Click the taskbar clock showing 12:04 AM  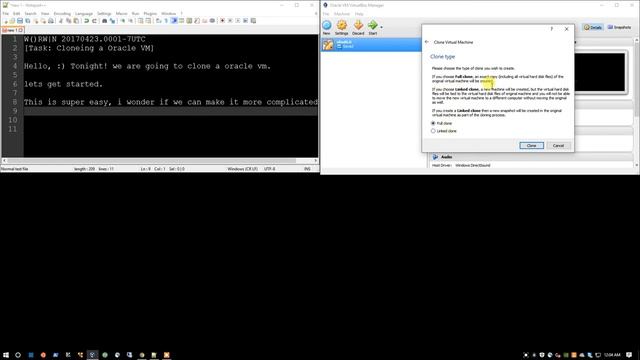612,355
